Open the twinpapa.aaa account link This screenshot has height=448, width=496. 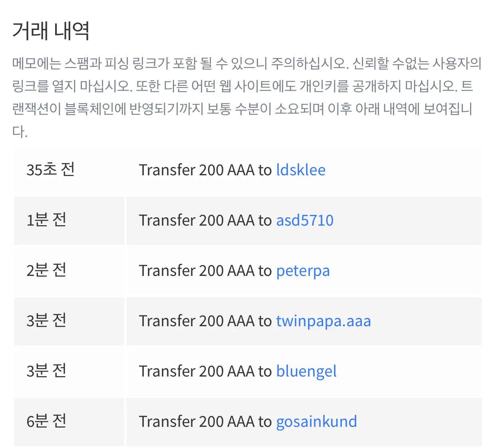pyautogui.click(x=323, y=322)
